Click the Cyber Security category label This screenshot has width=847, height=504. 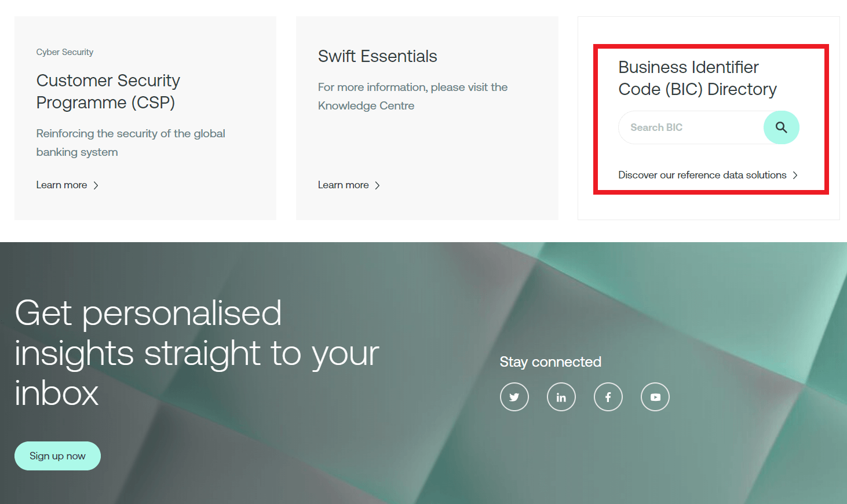point(64,52)
